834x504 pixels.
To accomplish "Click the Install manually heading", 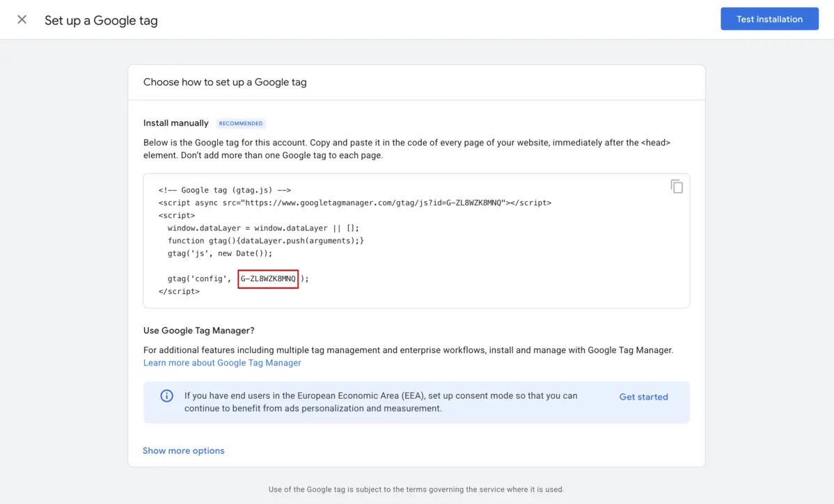I will (x=175, y=123).
